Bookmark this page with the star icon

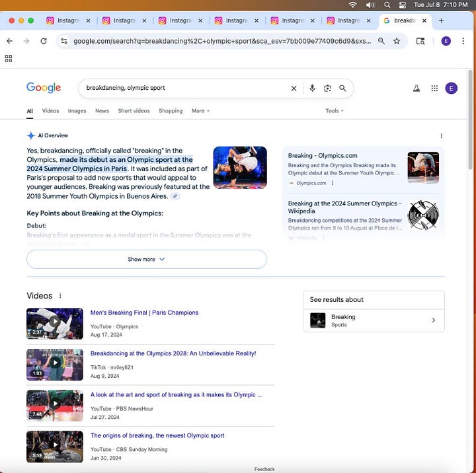[397, 41]
